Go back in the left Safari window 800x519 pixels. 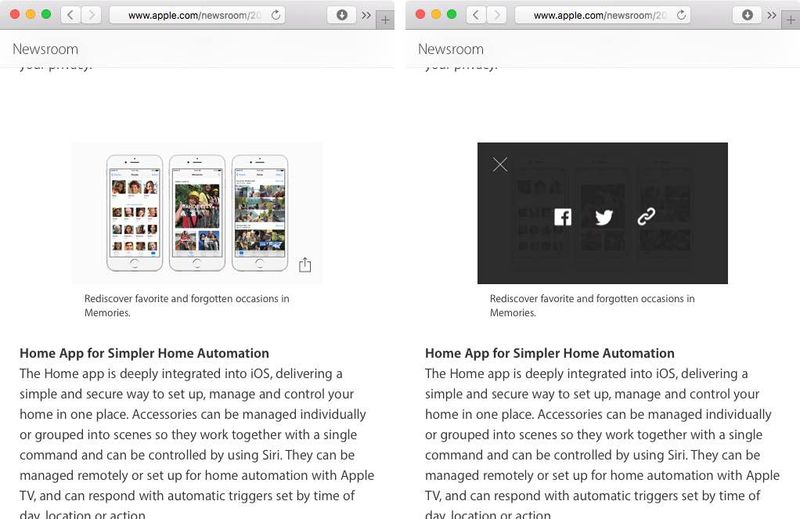70,15
